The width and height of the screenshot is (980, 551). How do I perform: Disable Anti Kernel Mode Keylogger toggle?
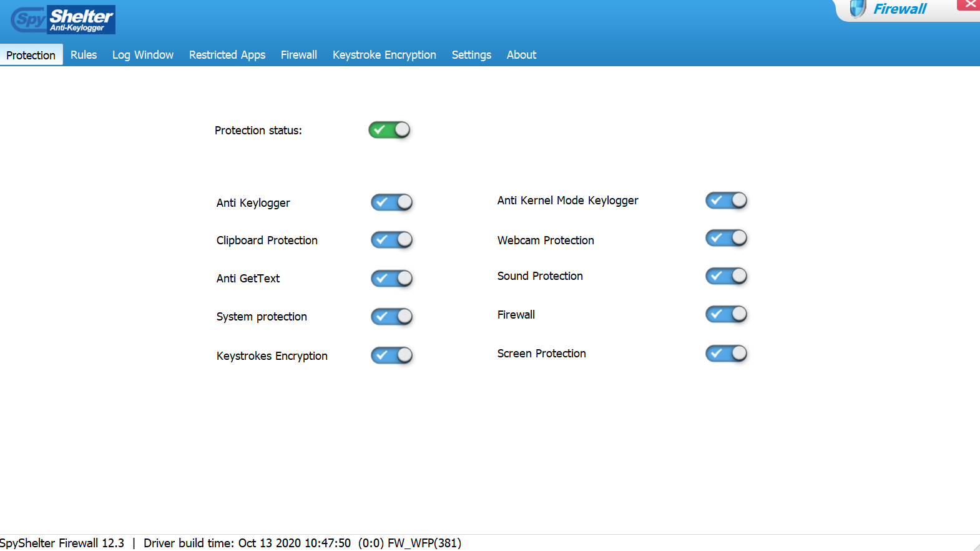point(727,201)
